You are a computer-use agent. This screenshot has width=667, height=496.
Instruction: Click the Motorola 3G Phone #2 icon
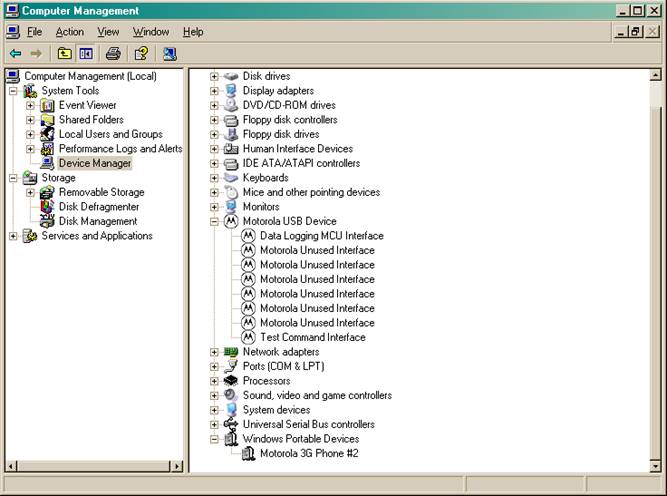tap(248, 453)
